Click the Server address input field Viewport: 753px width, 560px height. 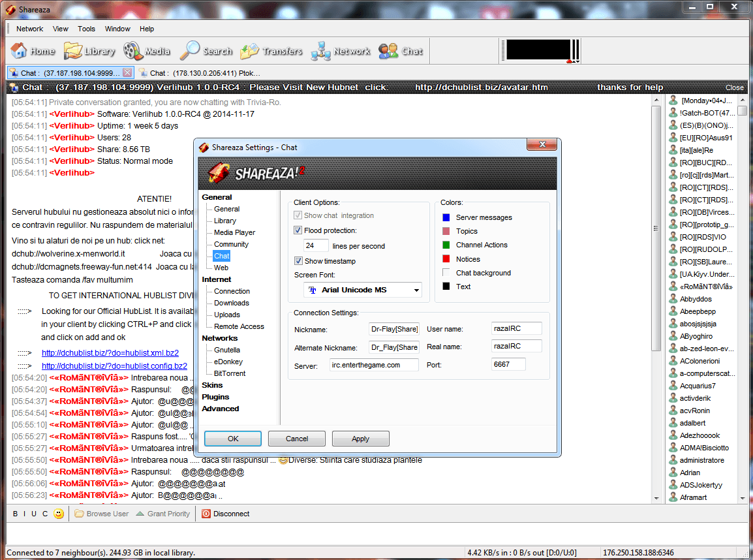tap(374, 365)
